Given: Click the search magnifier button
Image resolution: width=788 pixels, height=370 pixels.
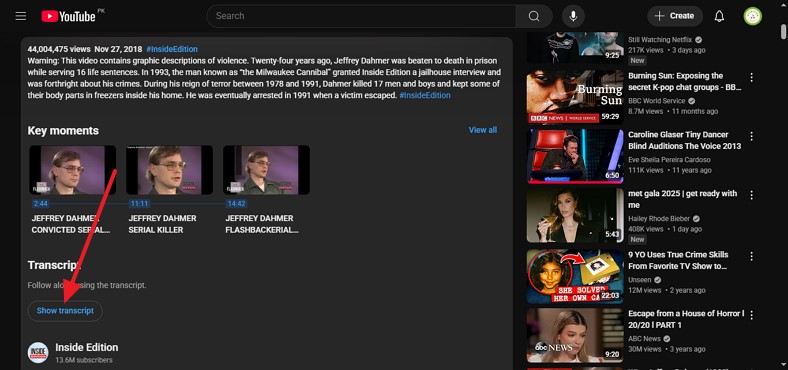Looking at the screenshot, I should 534,16.
